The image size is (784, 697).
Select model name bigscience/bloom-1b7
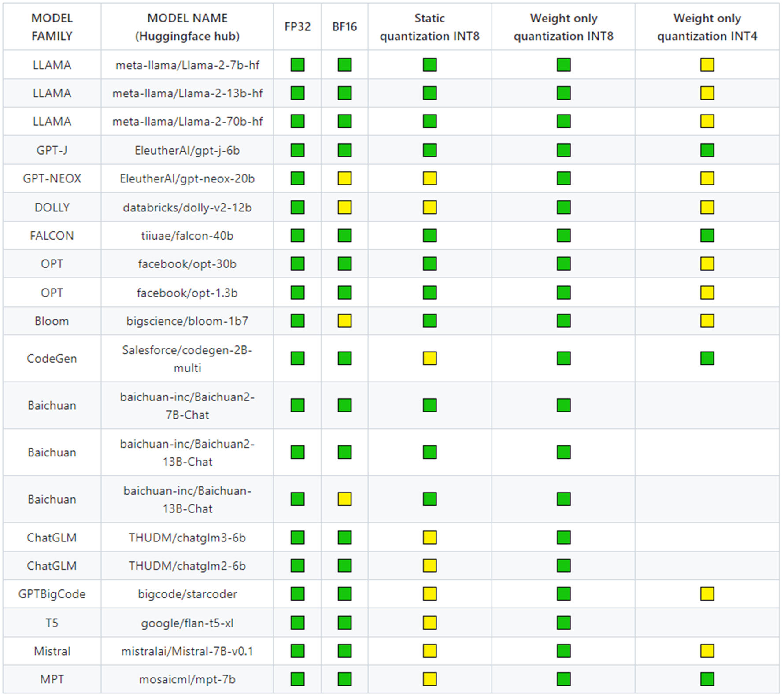point(187,321)
